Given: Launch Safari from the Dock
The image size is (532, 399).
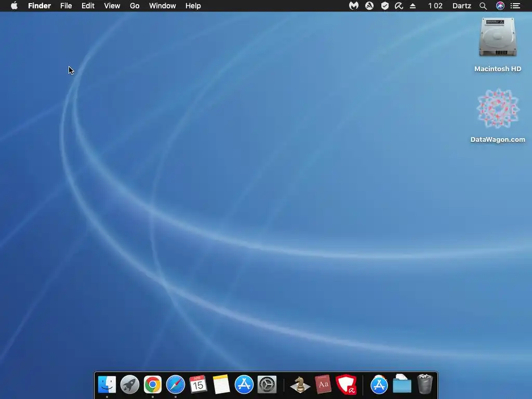Looking at the screenshot, I should pos(176,384).
